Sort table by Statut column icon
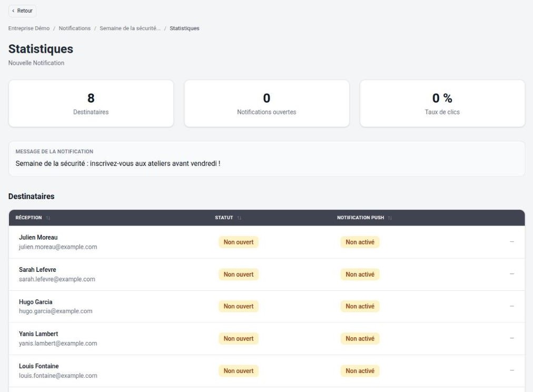Image resolution: width=533 pixels, height=392 pixels. [x=239, y=218]
